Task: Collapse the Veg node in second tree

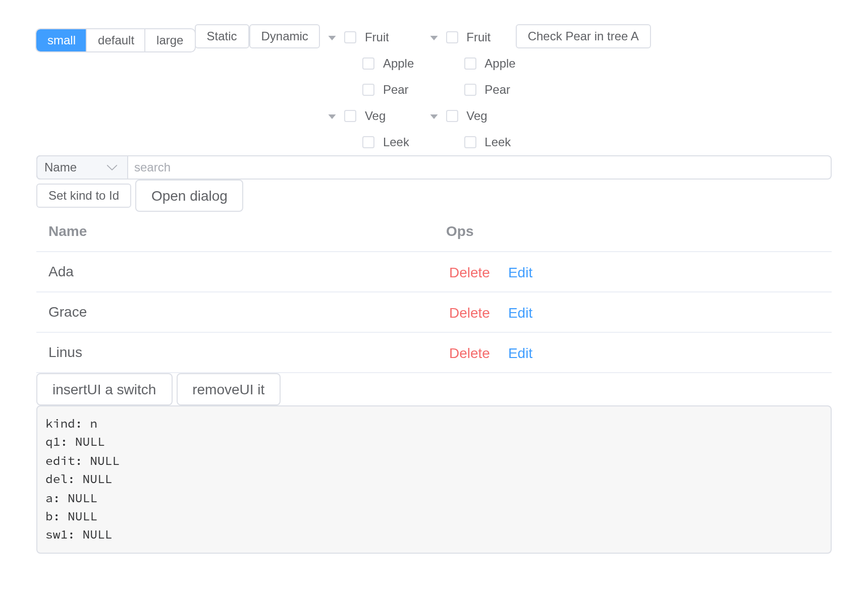Action: coord(434,116)
